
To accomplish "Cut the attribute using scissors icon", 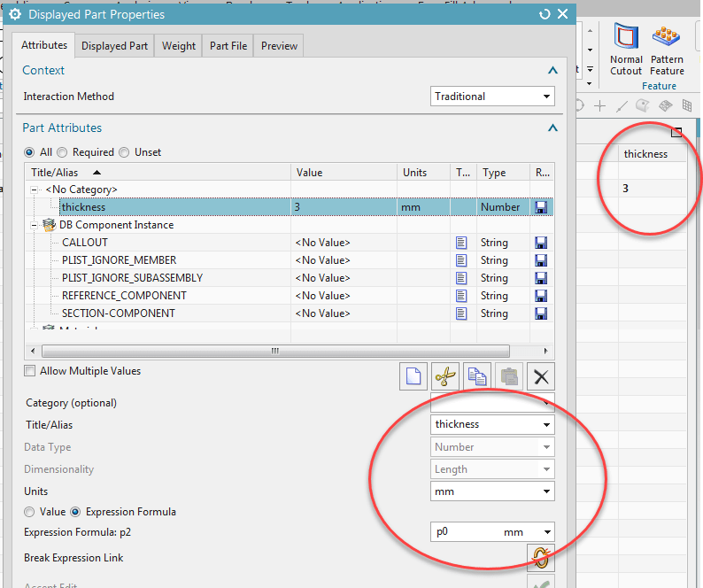I will [445, 376].
